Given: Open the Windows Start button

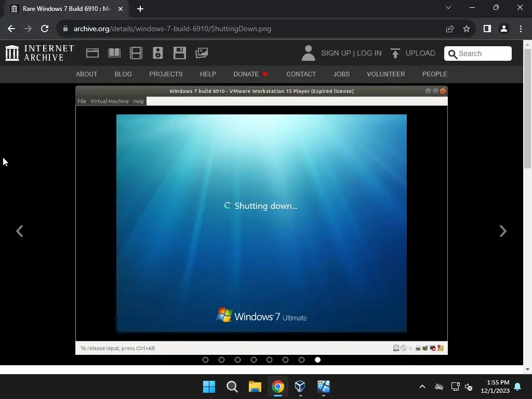Looking at the screenshot, I should (x=209, y=387).
